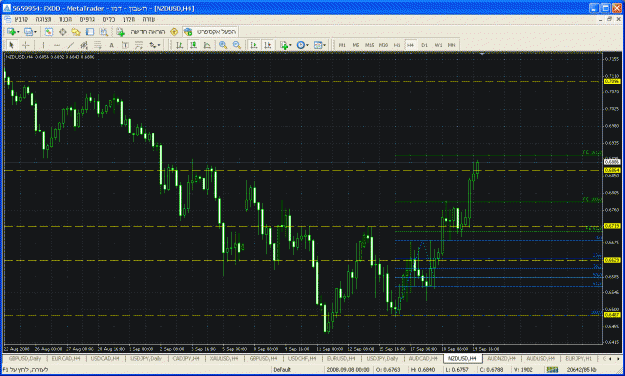Select the Trendline tool

point(71,45)
